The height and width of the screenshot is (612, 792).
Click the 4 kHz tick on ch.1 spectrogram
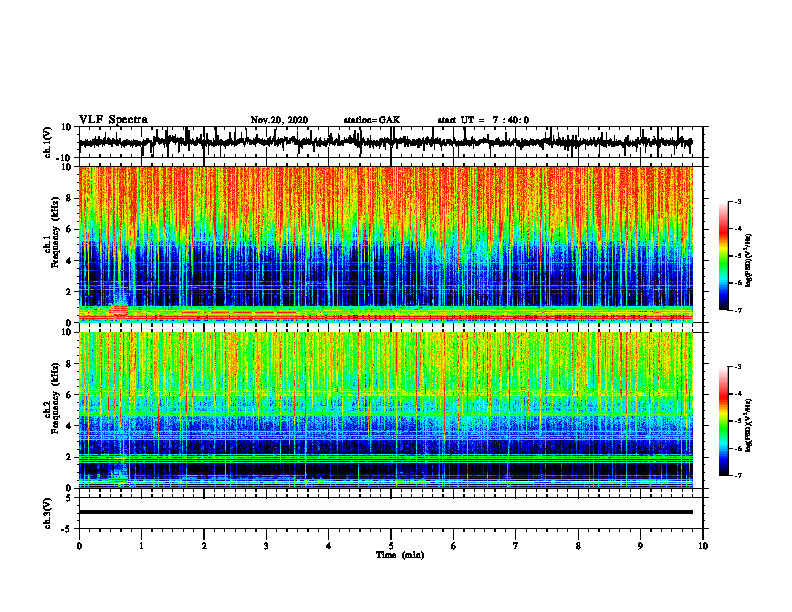pos(69,261)
